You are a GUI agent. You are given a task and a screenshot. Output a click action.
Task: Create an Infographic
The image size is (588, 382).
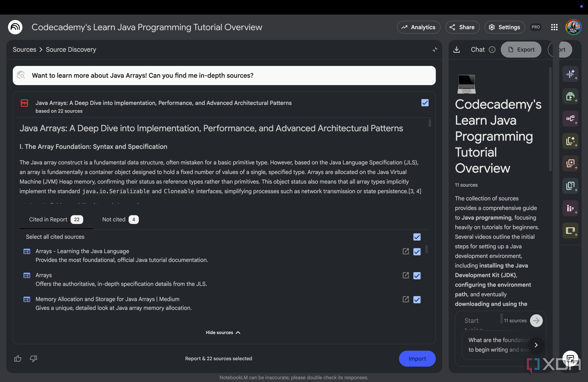570,208
